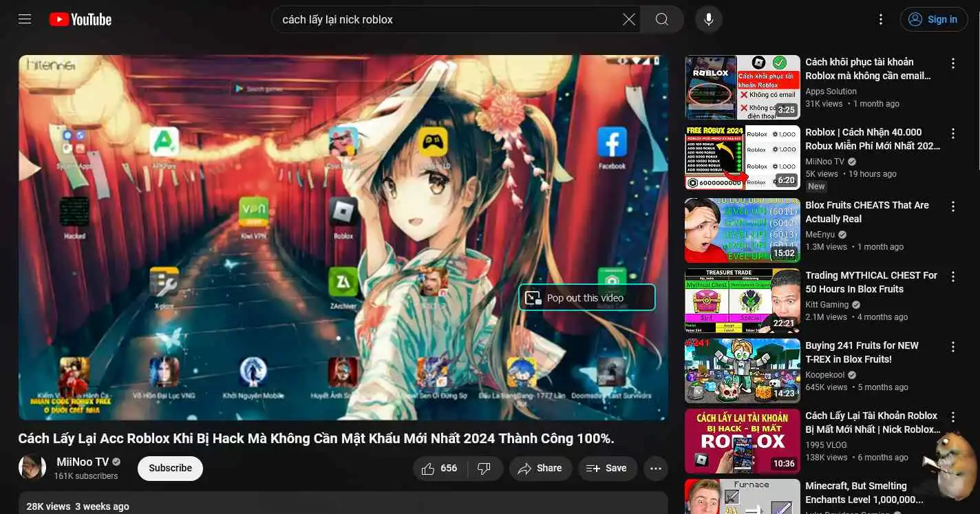Open Blox Fruits CHEATS thumbnail

[742, 231]
